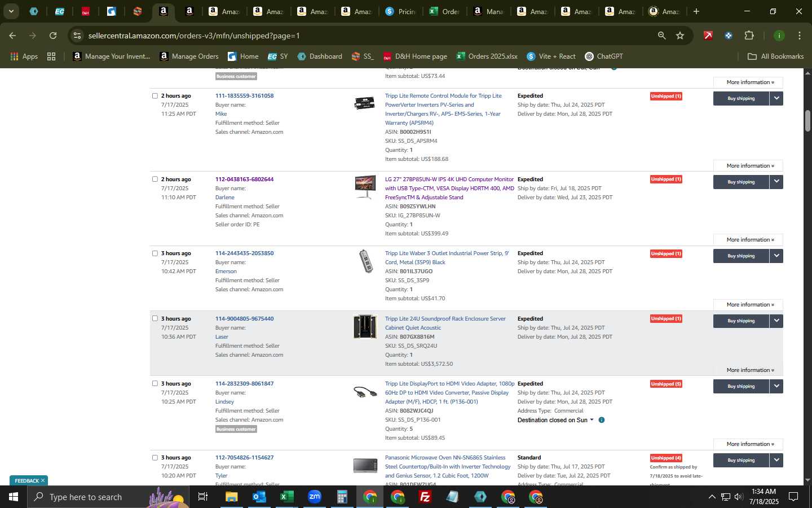Show info icon next to Destination closed on Sun
Image resolution: width=812 pixels, height=508 pixels.
coord(602,420)
